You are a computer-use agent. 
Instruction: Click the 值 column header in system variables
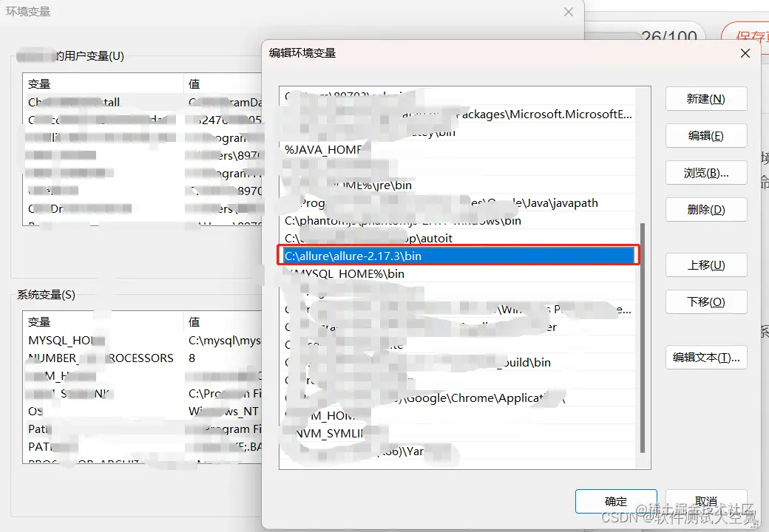coord(223,322)
